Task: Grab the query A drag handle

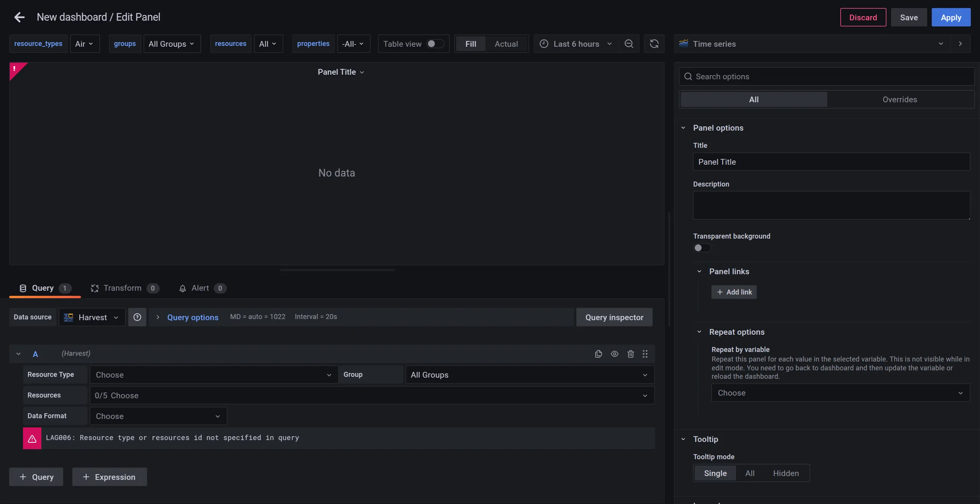Action: click(x=645, y=354)
